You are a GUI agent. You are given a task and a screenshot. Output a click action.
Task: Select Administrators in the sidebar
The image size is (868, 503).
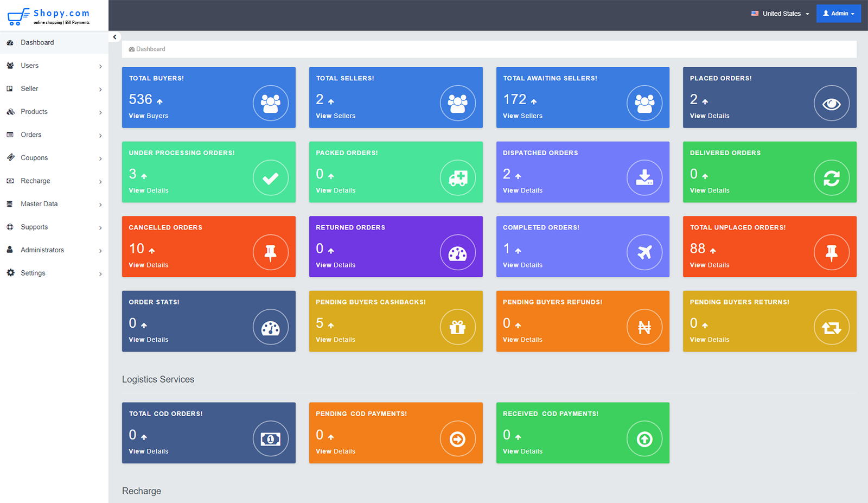(x=54, y=250)
